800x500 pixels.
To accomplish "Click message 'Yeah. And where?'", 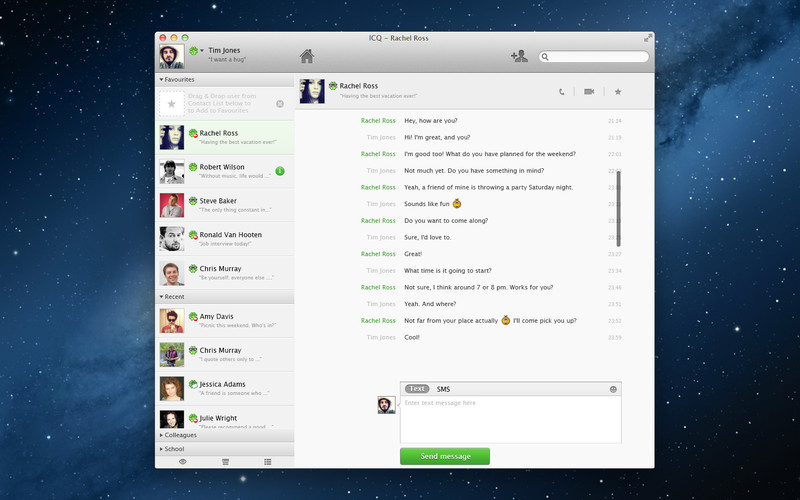I will coord(430,304).
